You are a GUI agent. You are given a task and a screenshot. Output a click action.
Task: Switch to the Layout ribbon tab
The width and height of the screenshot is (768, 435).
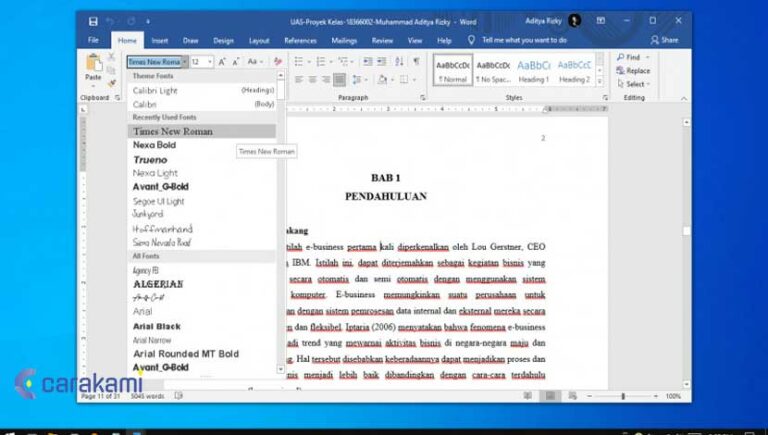tap(259, 40)
